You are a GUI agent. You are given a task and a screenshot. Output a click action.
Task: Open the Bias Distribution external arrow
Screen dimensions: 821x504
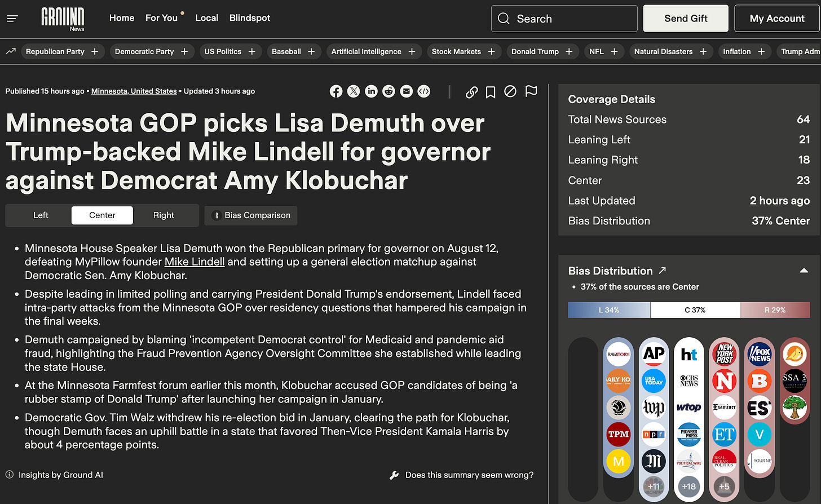(x=663, y=271)
